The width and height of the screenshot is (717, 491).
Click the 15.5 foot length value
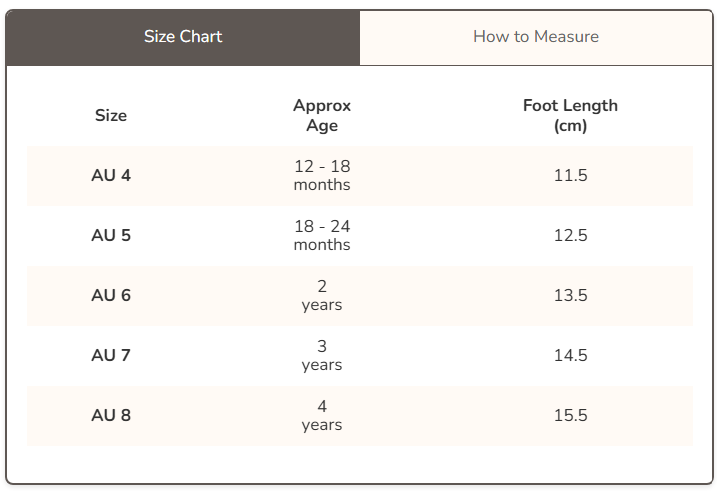(570, 416)
